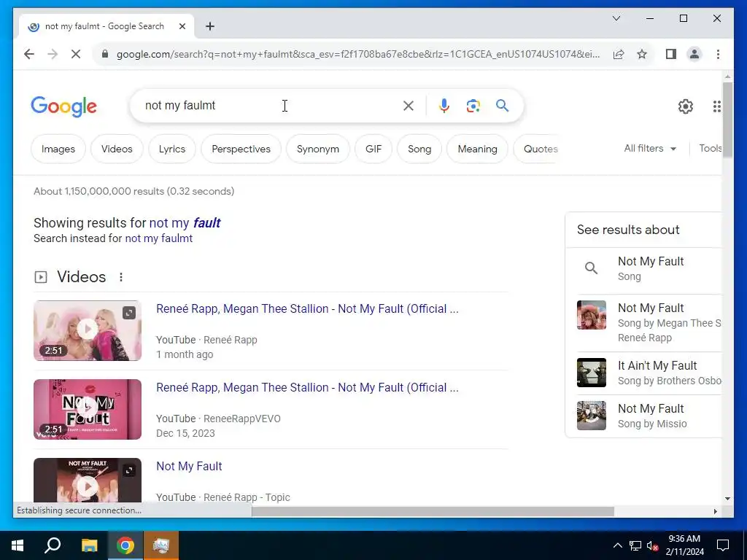Open Google quick settings gear

point(686,106)
